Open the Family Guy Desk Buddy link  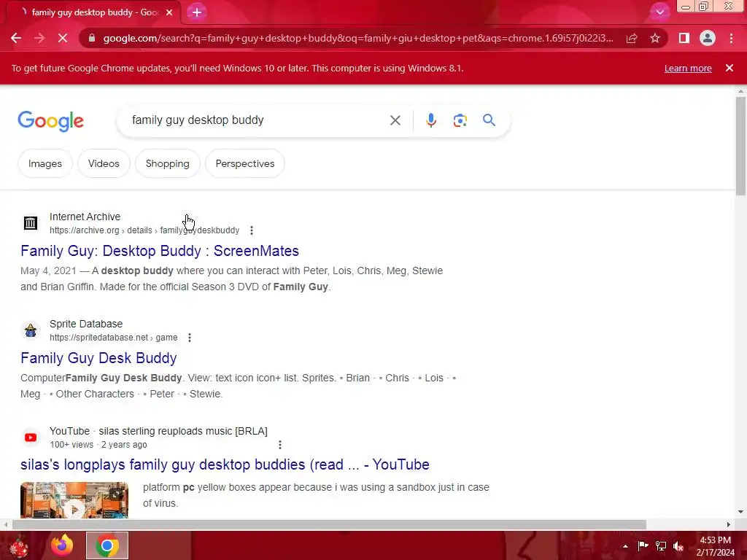click(98, 357)
